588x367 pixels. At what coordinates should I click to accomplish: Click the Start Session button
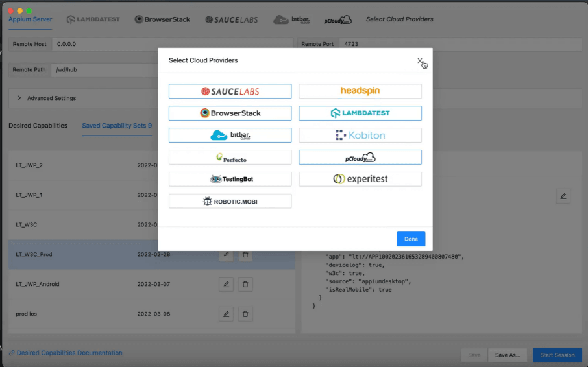pyautogui.click(x=557, y=355)
